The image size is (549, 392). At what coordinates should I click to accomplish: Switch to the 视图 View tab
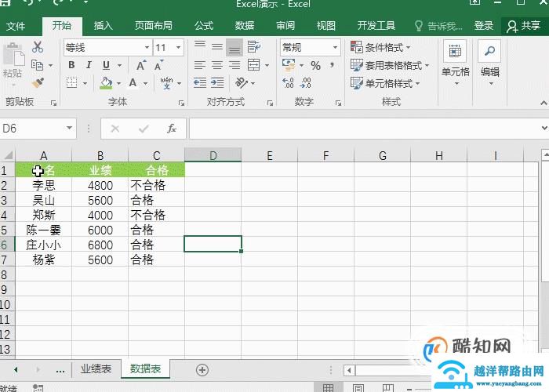click(326, 26)
